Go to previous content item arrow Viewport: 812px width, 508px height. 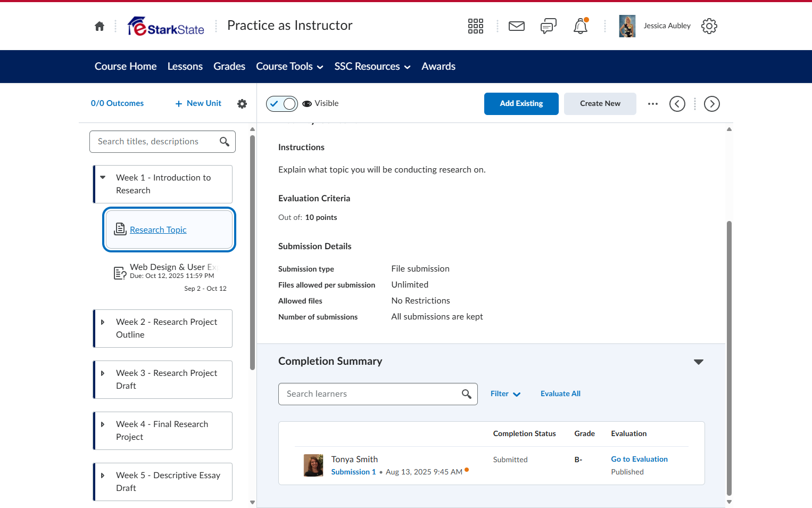[677, 104]
